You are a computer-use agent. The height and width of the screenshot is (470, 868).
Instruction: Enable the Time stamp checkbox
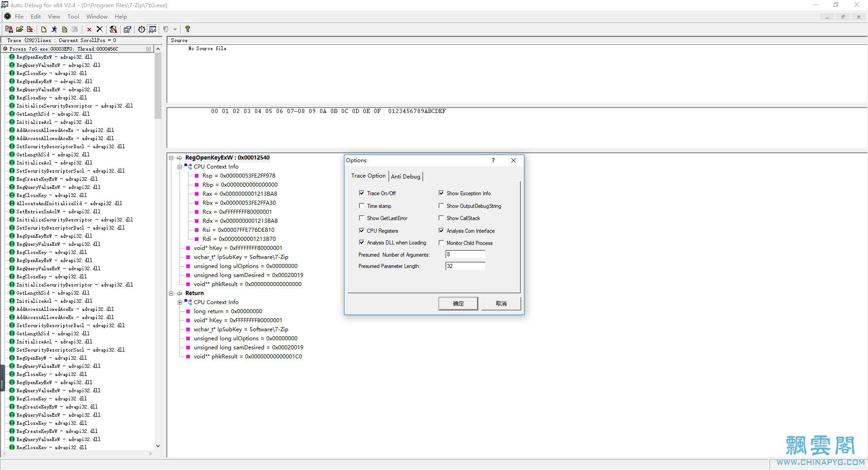coord(362,206)
